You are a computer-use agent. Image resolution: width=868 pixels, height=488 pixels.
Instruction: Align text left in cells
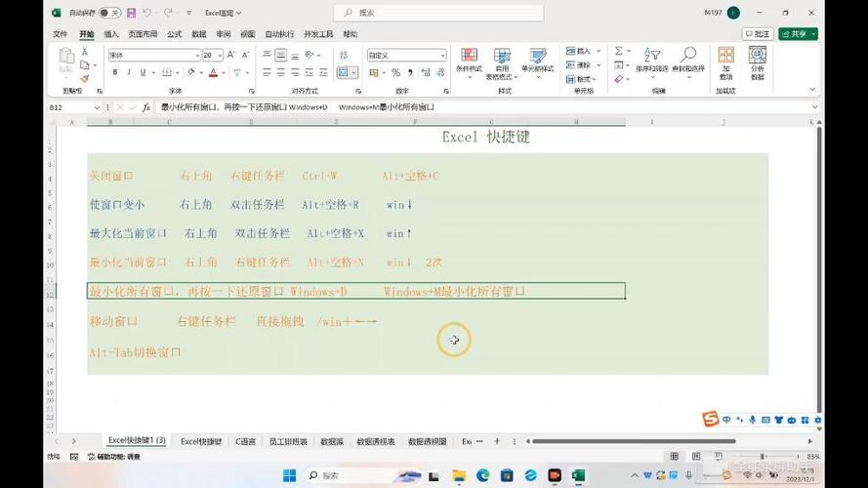pos(267,72)
